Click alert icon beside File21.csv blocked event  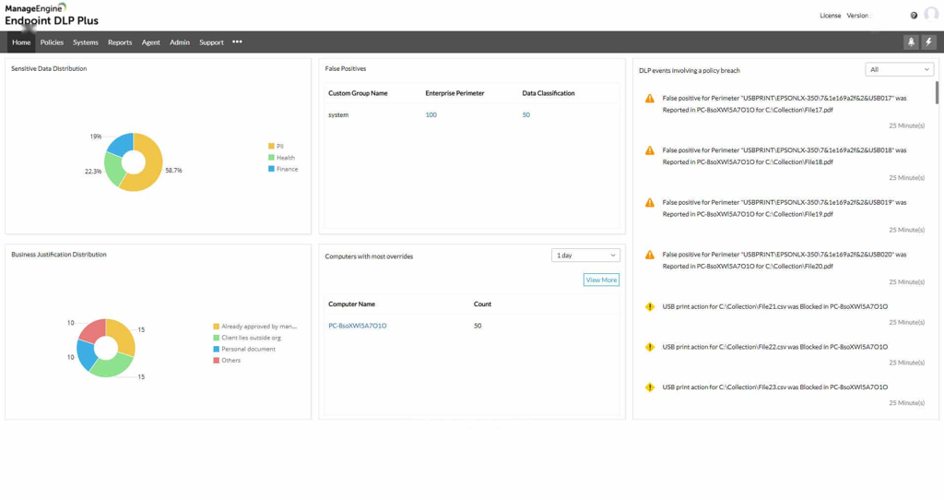click(650, 306)
